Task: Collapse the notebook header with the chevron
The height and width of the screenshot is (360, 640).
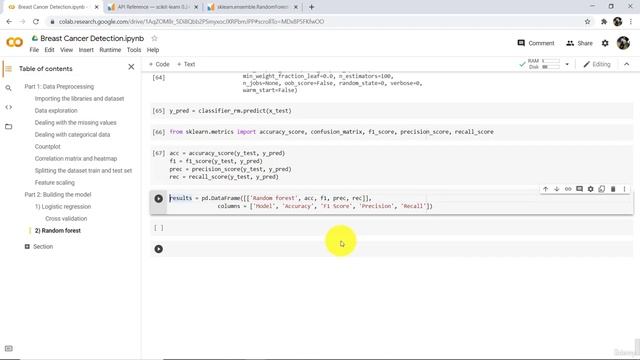Action: [627, 64]
